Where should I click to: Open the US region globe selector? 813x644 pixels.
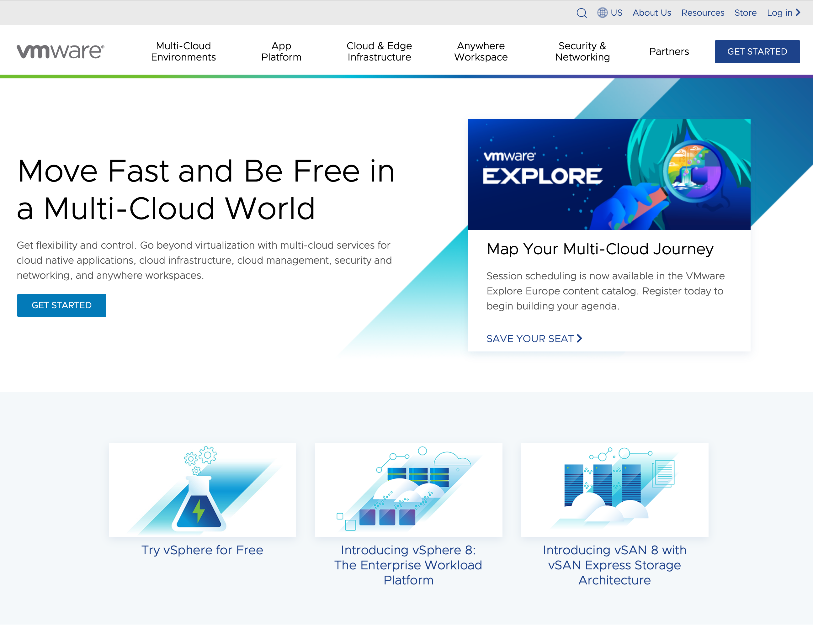[x=610, y=13]
